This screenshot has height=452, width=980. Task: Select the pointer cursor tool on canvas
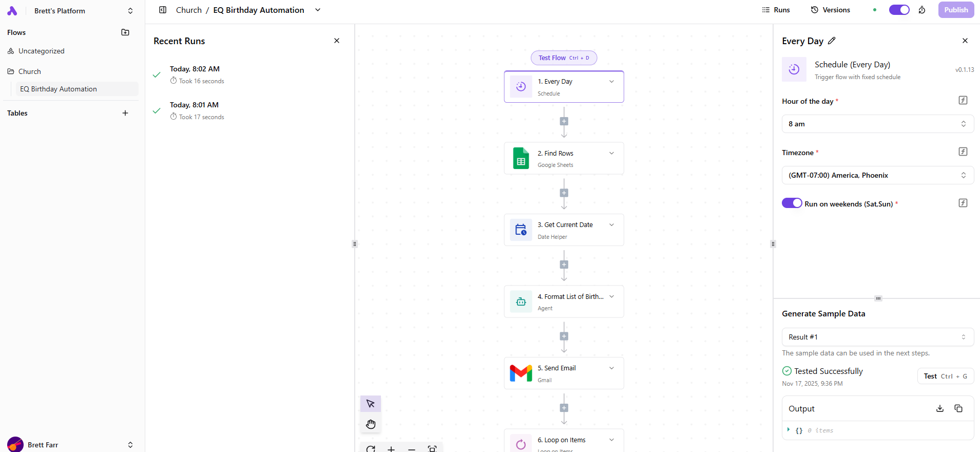(x=371, y=404)
